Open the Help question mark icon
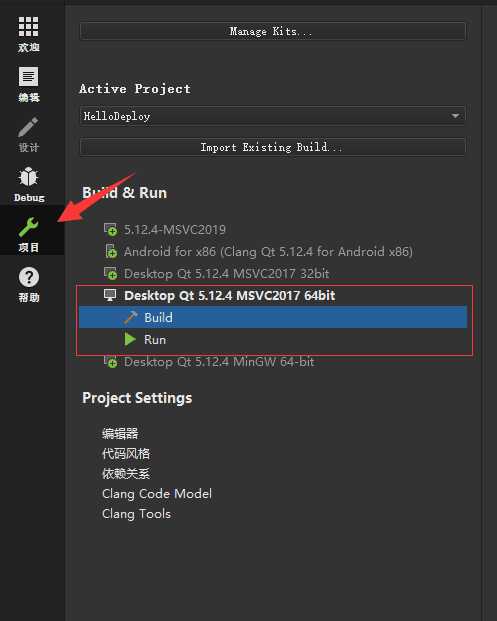 pyautogui.click(x=29, y=277)
